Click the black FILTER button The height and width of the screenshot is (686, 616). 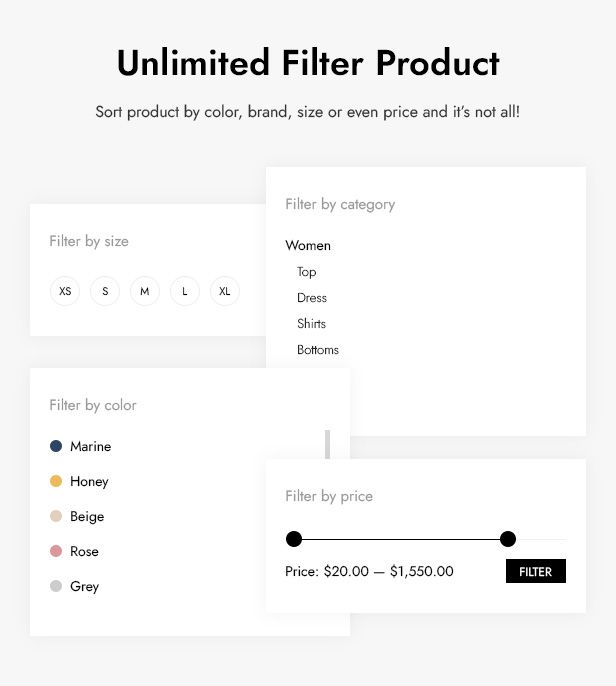(x=536, y=571)
